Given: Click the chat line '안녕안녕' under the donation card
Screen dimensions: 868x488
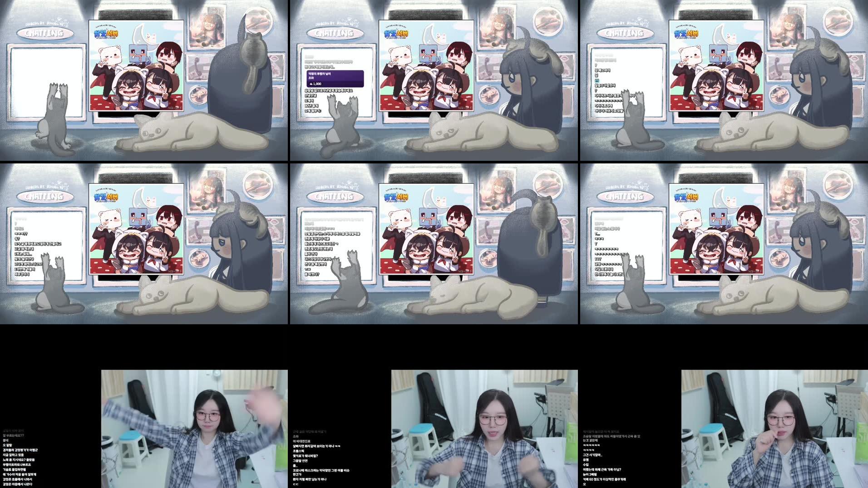Looking at the screenshot, I should 311,95.
